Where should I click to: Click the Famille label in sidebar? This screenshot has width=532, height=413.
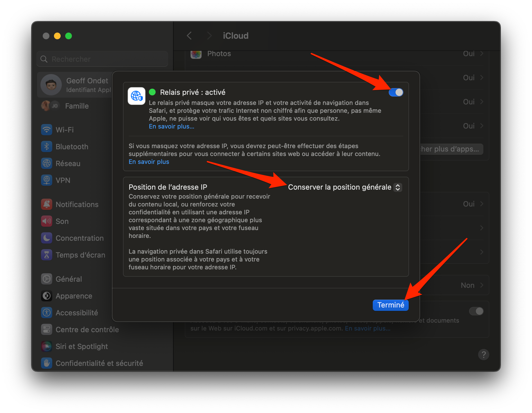click(77, 106)
